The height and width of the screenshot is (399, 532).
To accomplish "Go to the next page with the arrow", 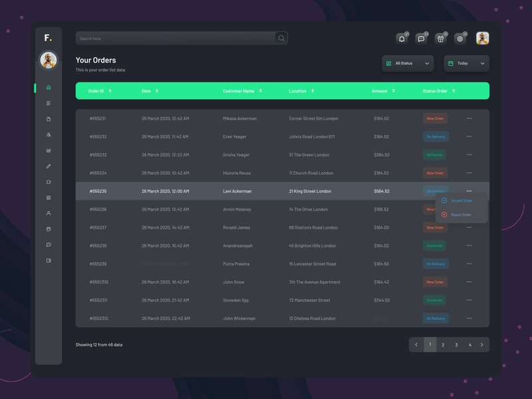I will pos(481,344).
